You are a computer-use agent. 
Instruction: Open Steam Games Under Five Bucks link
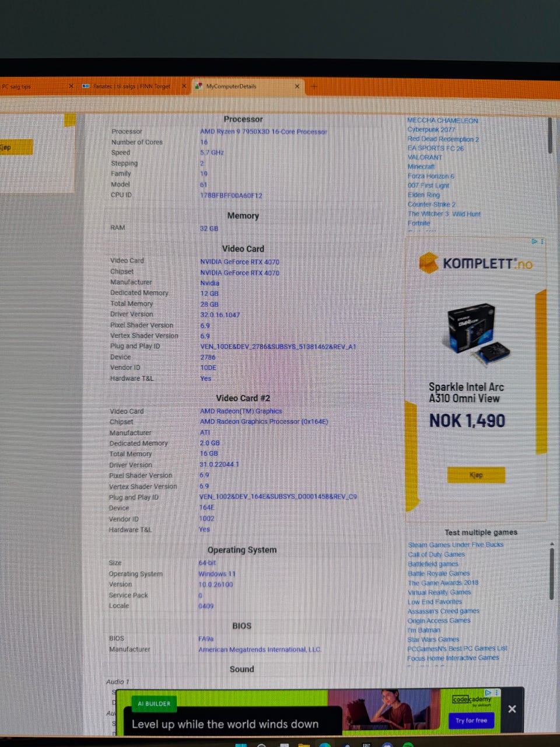456,544
